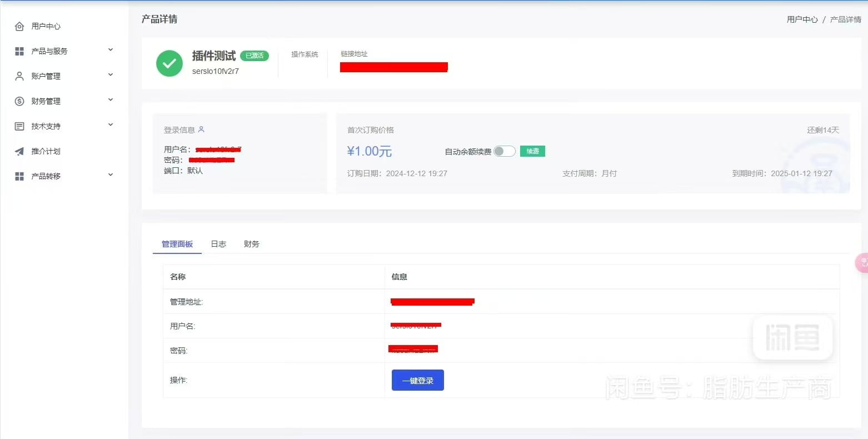868x439 pixels.
Task: Open the 财务 tab
Action: tap(251, 244)
